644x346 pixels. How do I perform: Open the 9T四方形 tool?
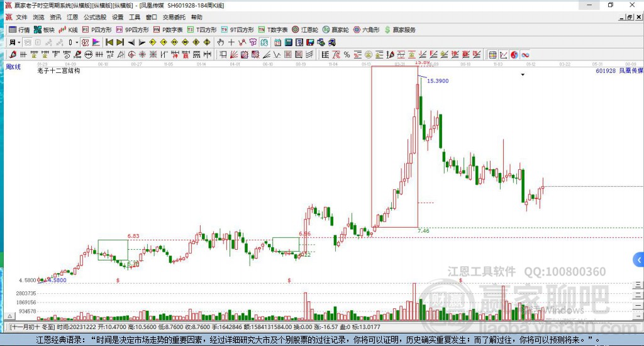tap(237, 30)
